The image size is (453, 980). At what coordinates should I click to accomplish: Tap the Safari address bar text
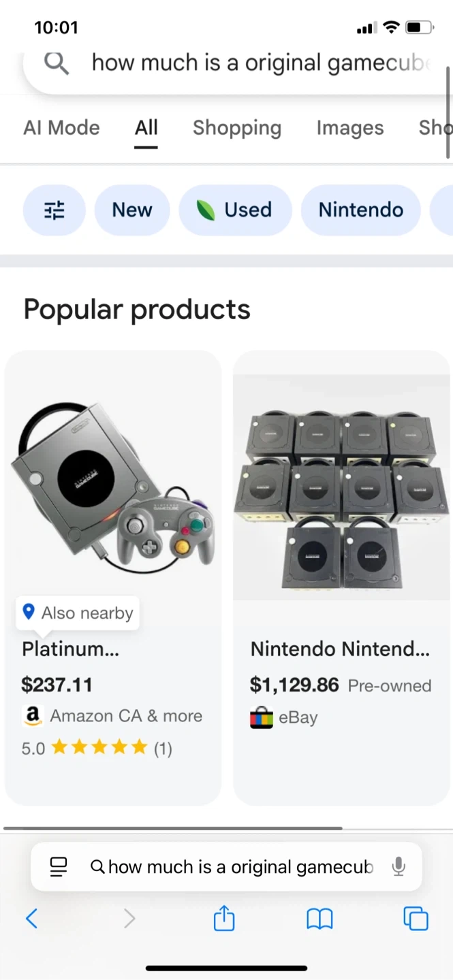[x=238, y=866]
